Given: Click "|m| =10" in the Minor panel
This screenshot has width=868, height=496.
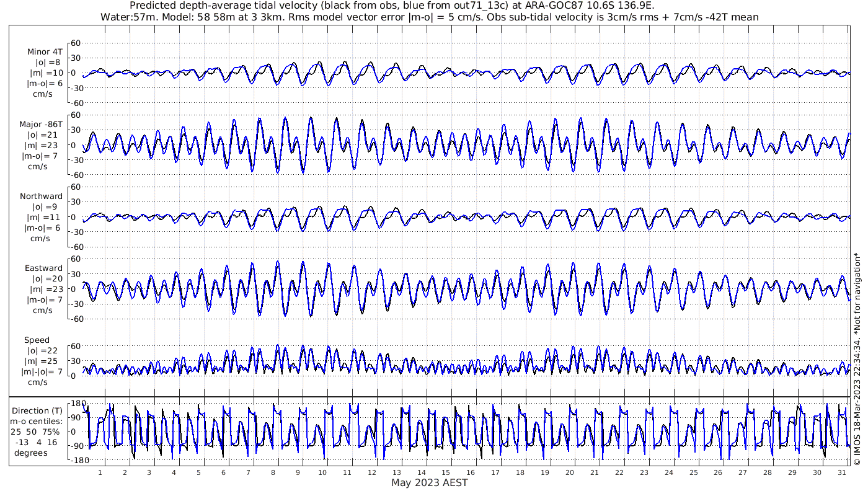Looking at the screenshot, I should 46,73.
